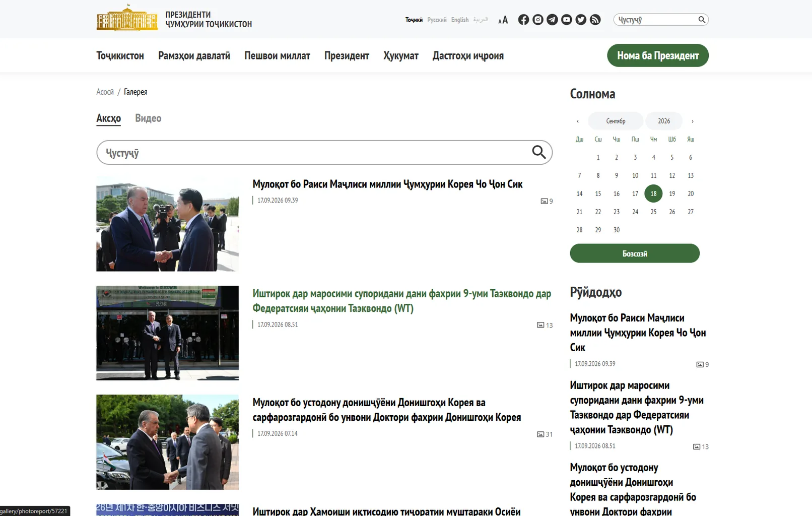
Task: Open the Сентябр month selector
Action: [x=616, y=121]
